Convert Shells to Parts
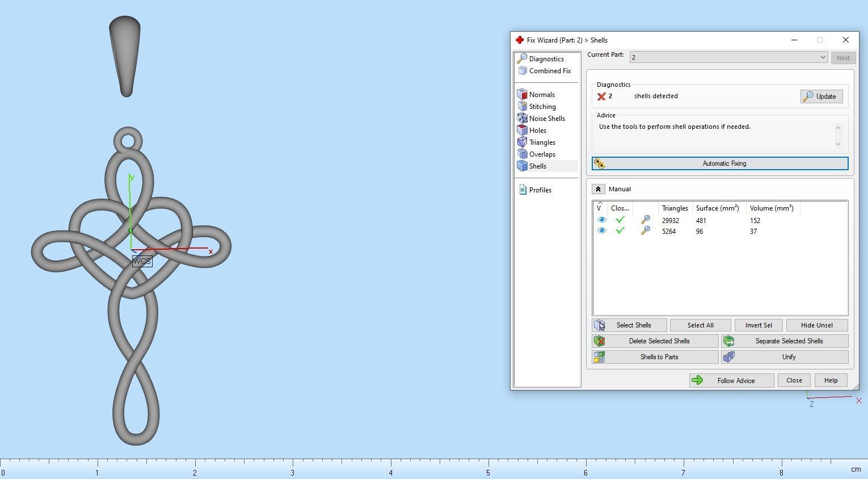868x479 pixels. click(655, 357)
